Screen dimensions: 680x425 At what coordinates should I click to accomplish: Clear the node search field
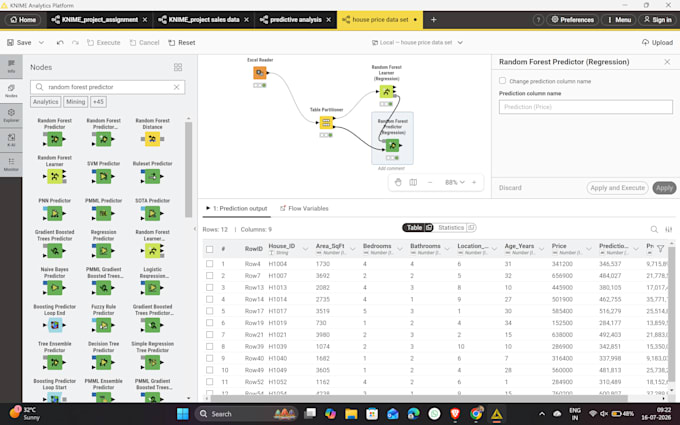(x=177, y=87)
